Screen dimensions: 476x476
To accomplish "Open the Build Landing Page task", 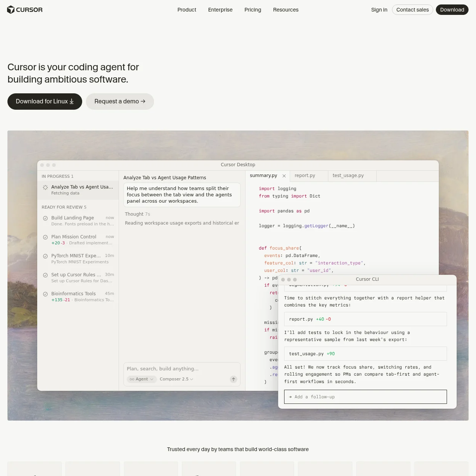I will pos(78,221).
